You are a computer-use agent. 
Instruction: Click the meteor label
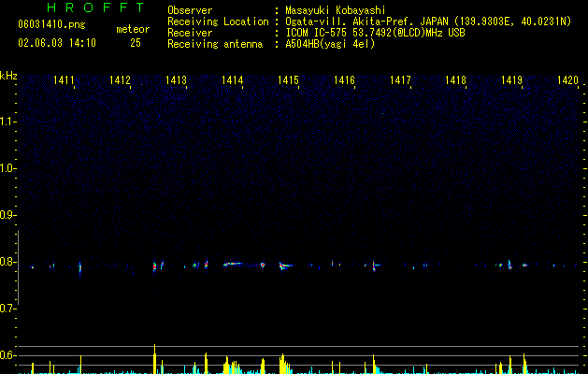(x=133, y=29)
